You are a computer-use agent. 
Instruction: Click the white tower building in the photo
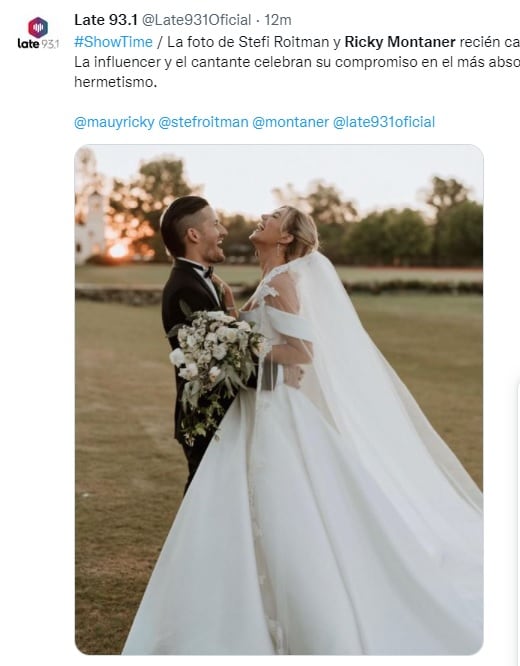[90, 227]
